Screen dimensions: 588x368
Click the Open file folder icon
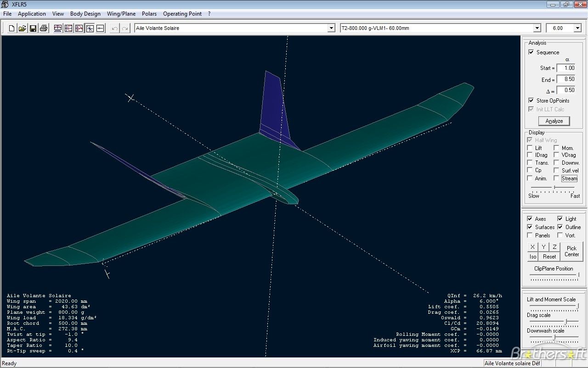(x=23, y=28)
